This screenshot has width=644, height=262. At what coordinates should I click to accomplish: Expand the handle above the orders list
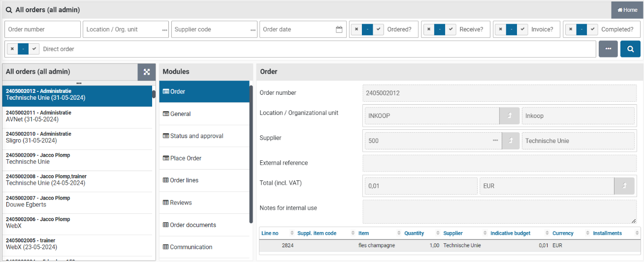coord(79,83)
